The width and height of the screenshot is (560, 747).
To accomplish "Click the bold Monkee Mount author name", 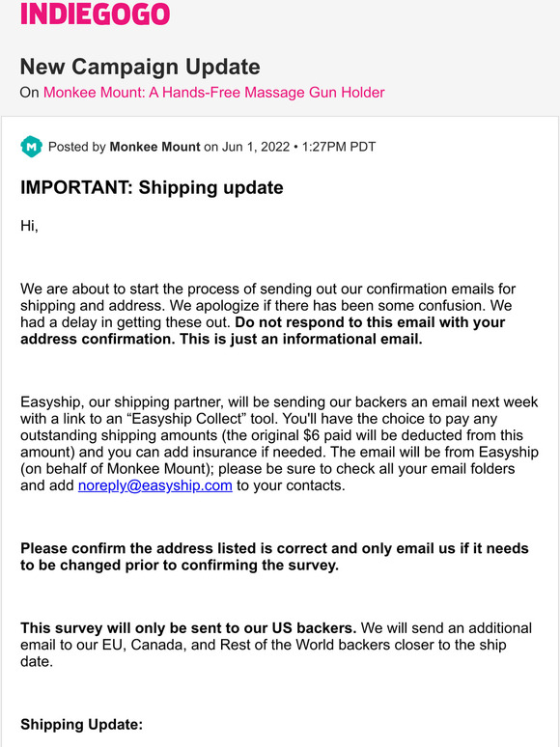I will pyautogui.click(x=154, y=147).
